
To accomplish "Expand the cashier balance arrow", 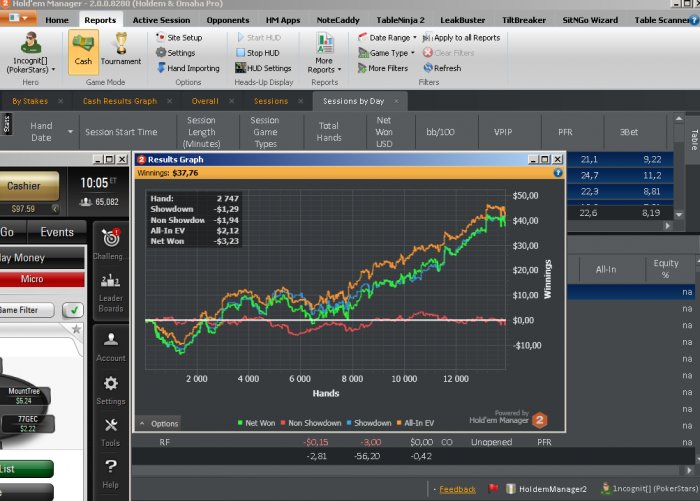I will (55, 209).
